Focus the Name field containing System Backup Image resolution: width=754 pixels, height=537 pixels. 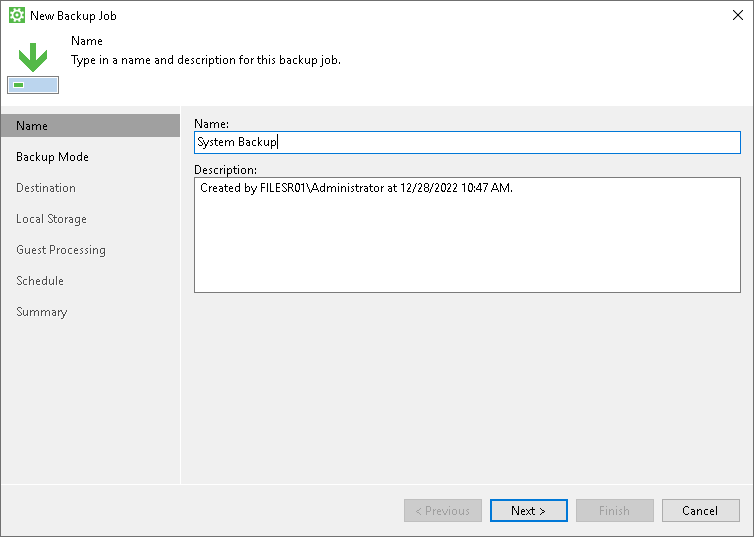point(467,142)
